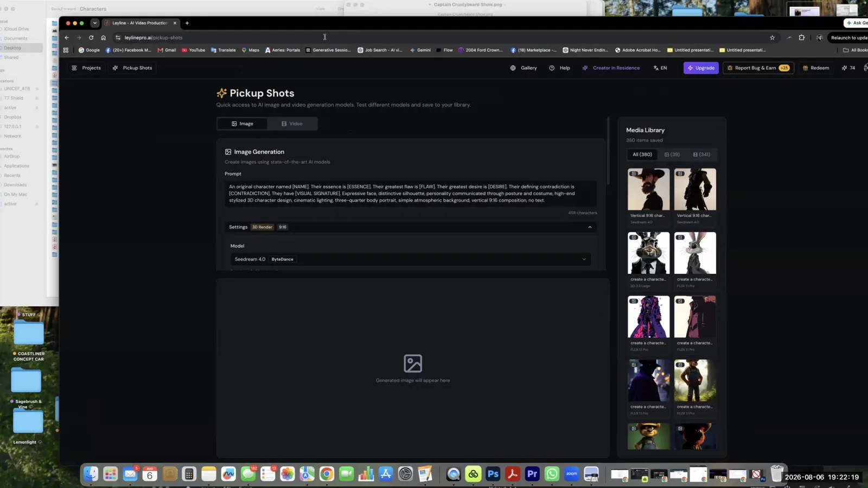
Task: Click the Creator in Residence link
Action: [x=611, y=68]
